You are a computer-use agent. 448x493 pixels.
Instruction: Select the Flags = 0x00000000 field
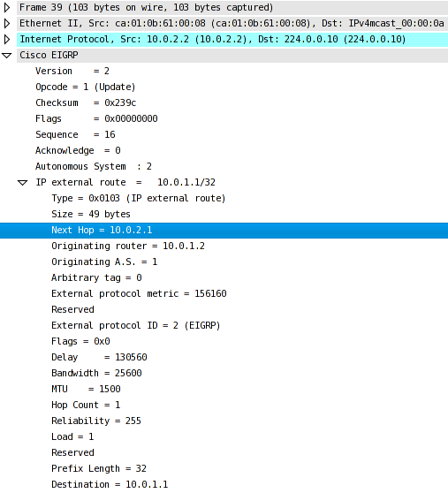(x=96, y=118)
